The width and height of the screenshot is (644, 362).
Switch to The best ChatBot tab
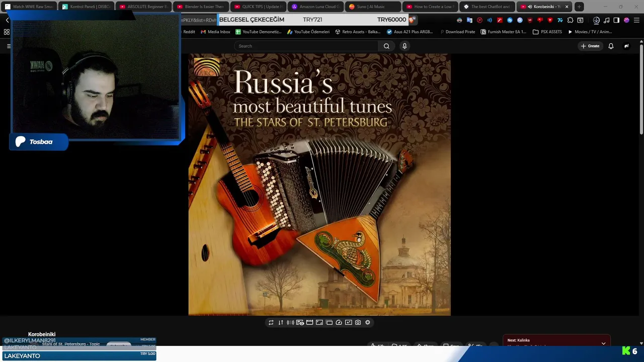(x=488, y=7)
